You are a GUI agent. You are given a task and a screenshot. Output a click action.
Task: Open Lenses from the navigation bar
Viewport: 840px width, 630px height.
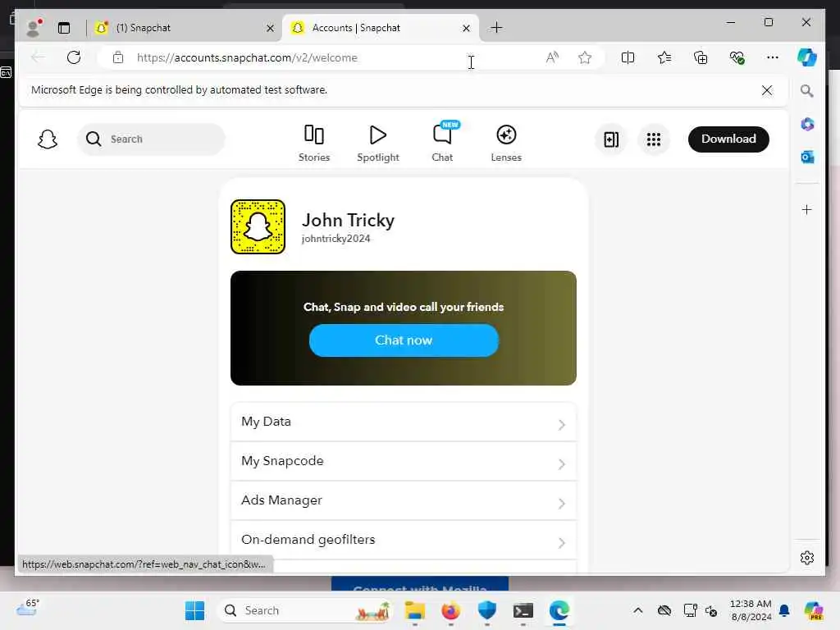[506, 143]
